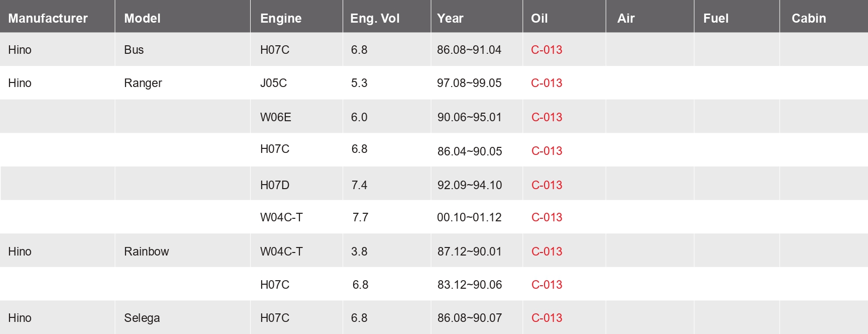Open C-013 link for H07D engine
Screen dimensions: 868x334
click(547, 185)
